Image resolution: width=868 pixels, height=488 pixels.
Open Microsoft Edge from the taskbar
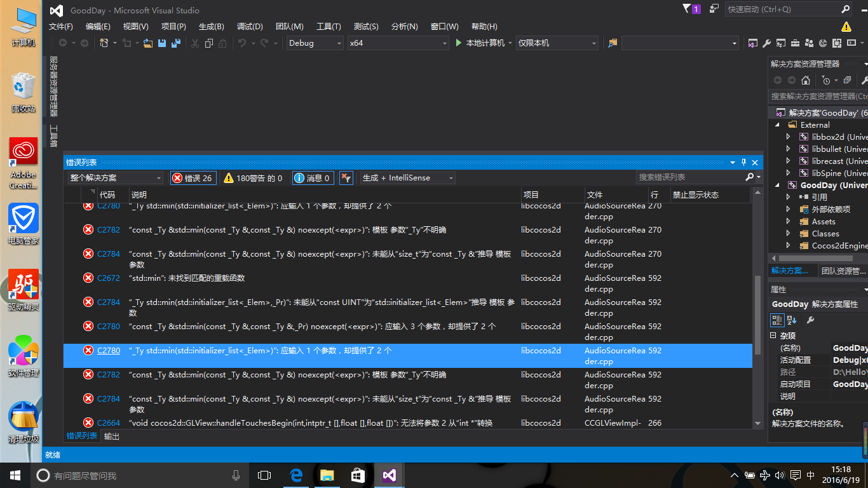click(x=296, y=475)
